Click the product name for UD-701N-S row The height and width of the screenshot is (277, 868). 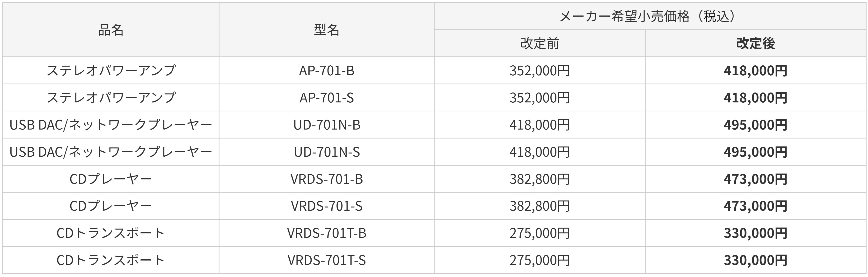click(110, 152)
